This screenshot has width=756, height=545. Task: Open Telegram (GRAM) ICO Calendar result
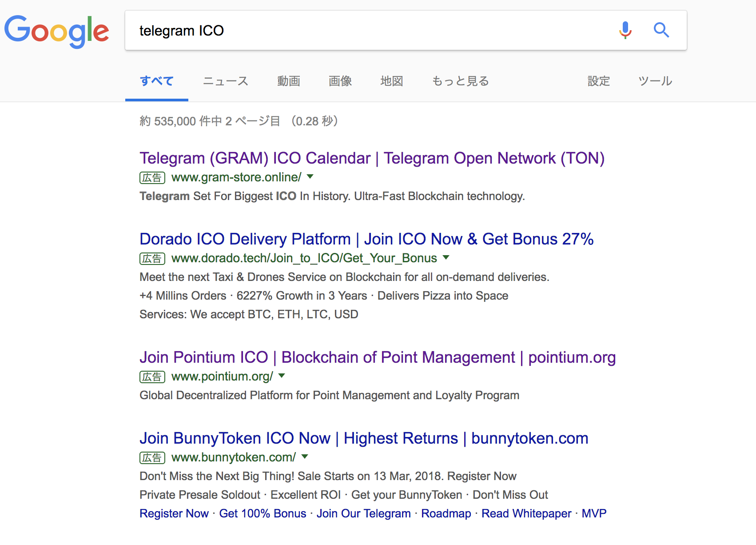point(372,158)
